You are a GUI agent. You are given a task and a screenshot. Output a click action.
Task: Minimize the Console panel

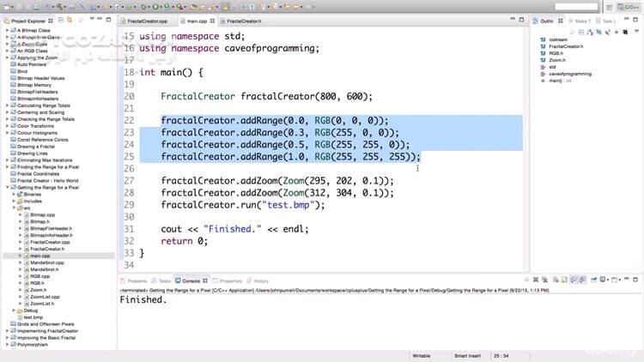pos(625,281)
